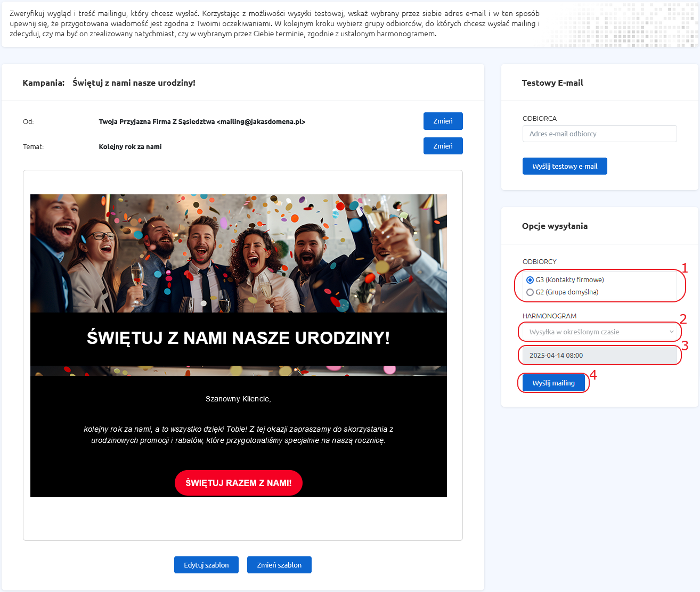Viewport: 700px width, 592px height.
Task: Select G2 (Grupa domyślna) recipients radio
Action: (x=530, y=292)
